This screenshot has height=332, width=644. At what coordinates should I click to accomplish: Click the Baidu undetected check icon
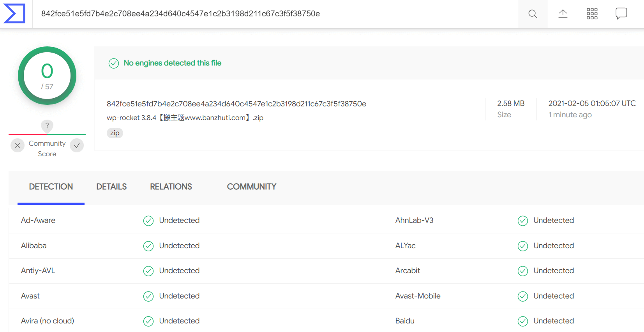(x=523, y=321)
